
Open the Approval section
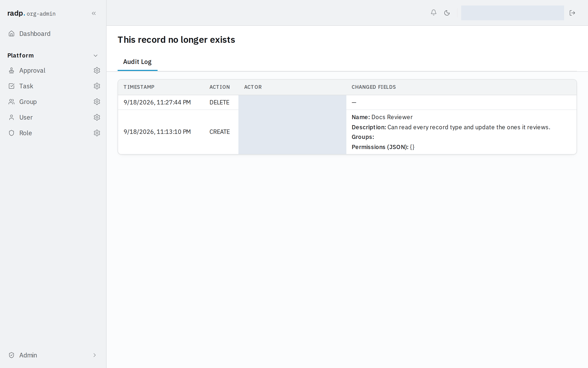click(x=32, y=70)
